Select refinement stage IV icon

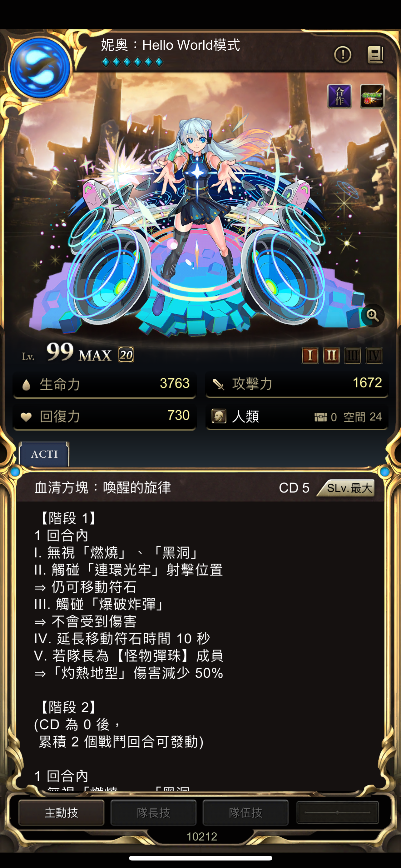[x=374, y=356]
